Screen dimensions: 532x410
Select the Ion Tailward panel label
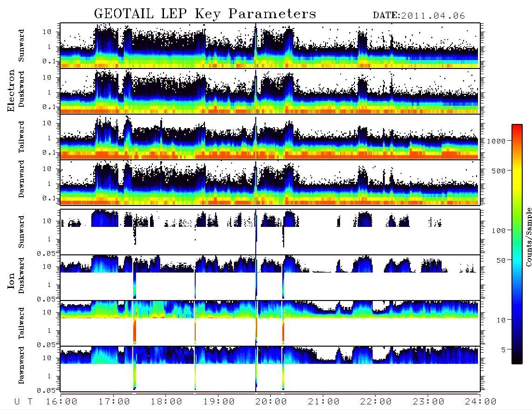coord(21,323)
